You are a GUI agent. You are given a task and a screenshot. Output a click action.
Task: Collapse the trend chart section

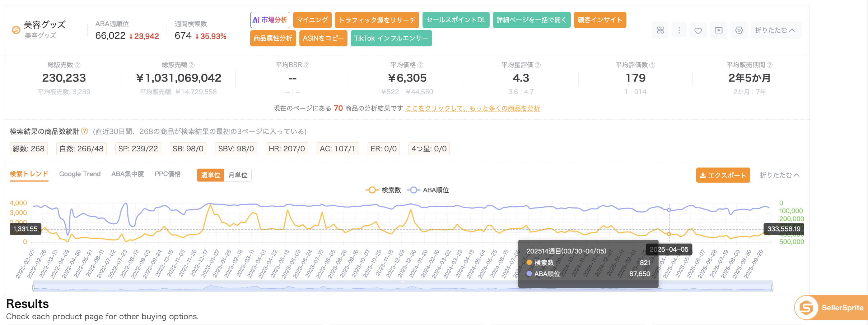coord(780,175)
